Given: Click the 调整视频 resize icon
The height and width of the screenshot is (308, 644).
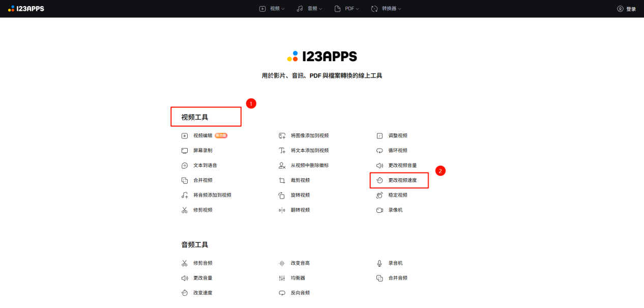Looking at the screenshot, I should pos(379,136).
